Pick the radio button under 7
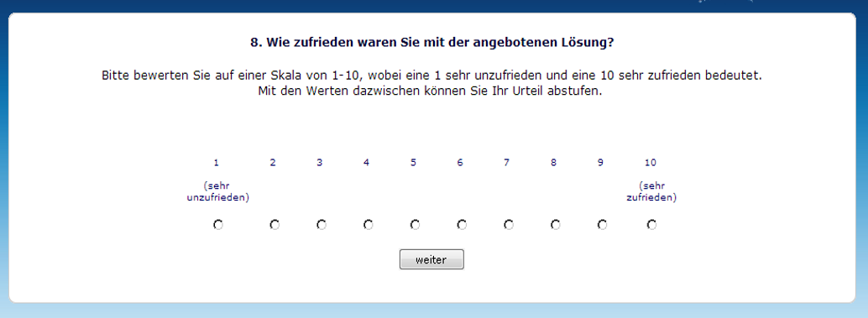Viewport: 868px width, 318px height. 508,225
